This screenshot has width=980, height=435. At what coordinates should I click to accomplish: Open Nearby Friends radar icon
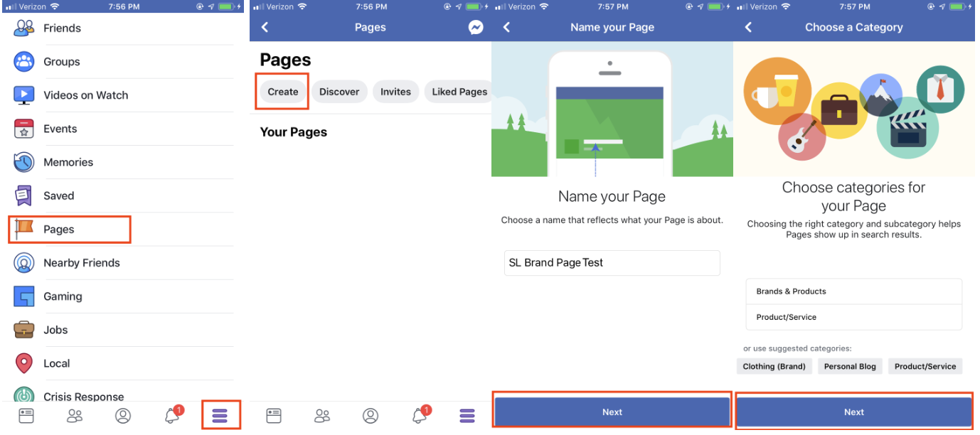[24, 263]
